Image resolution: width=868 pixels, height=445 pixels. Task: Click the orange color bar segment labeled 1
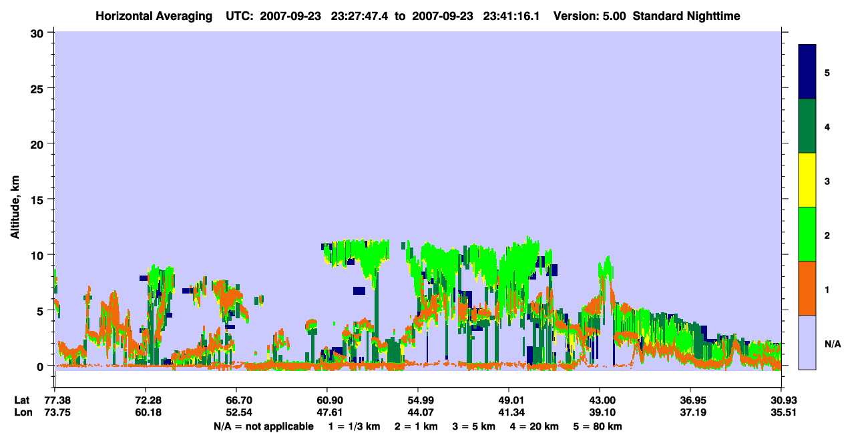coord(807,288)
